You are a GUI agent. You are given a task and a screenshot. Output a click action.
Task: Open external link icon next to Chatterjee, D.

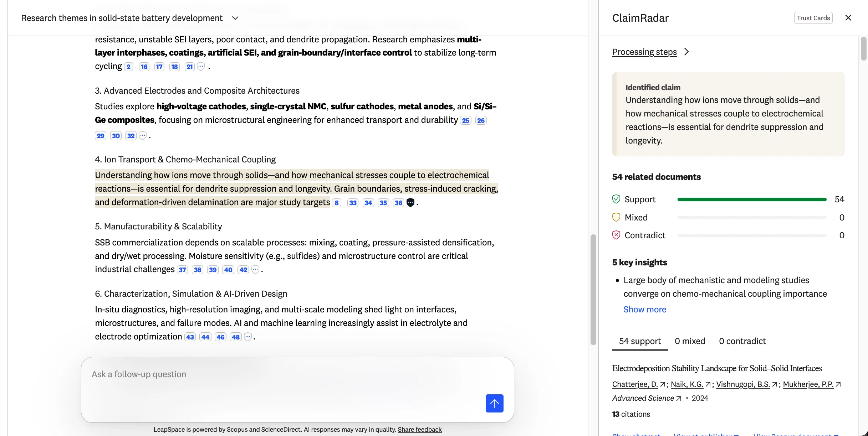coord(663,384)
